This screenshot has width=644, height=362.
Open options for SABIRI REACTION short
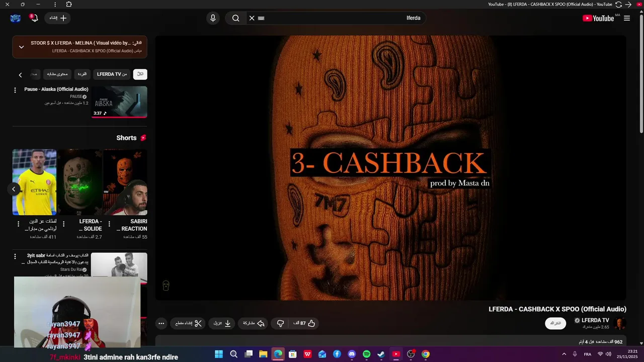tap(109, 224)
